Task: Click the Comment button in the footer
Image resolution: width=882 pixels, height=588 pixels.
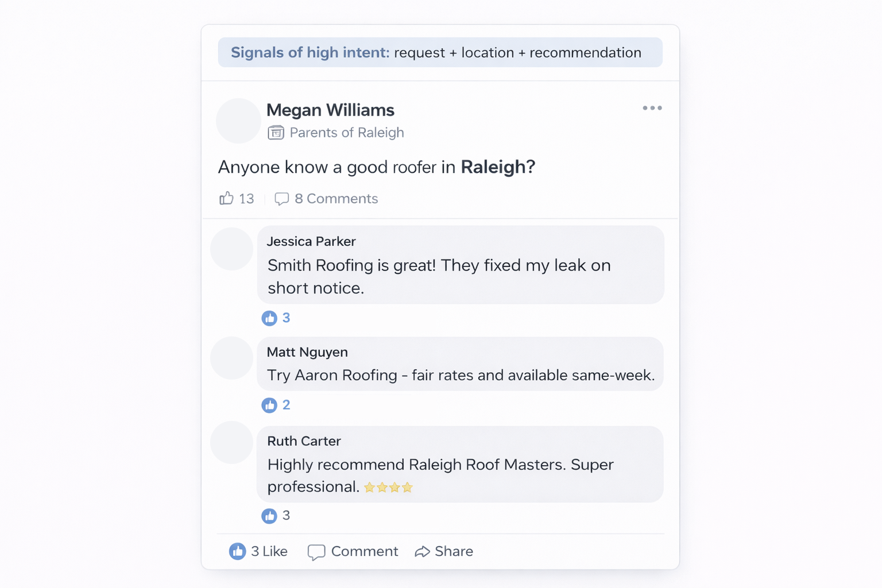Action: (353, 551)
